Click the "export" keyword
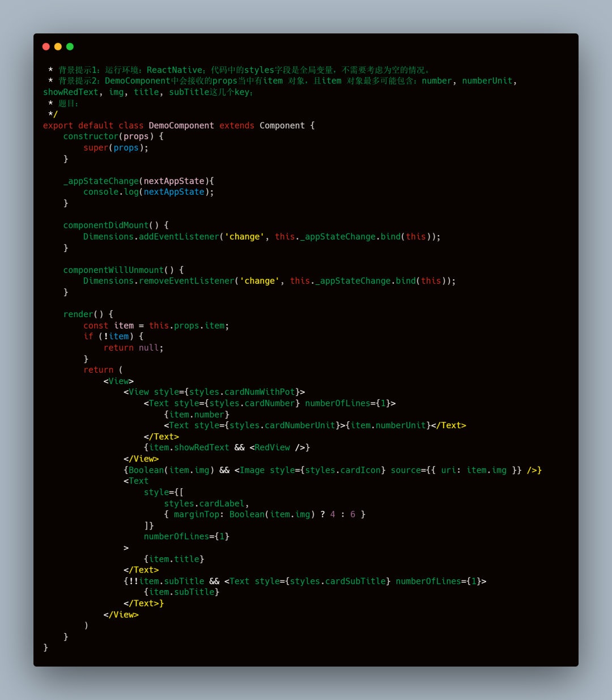Image resolution: width=612 pixels, height=700 pixels. pyautogui.click(x=58, y=126)
